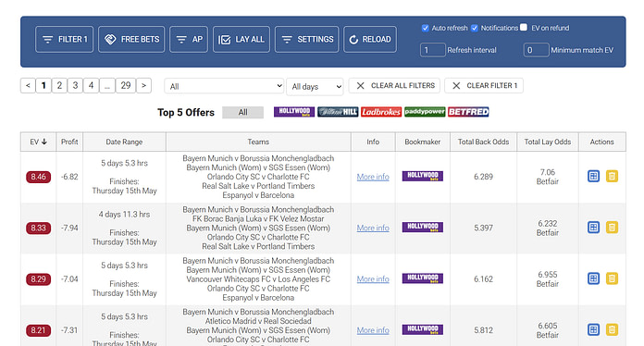Click yellow delete icon for EV 8.46 row
Viewport: 644px width, 346px height.
tap(612, 176)
